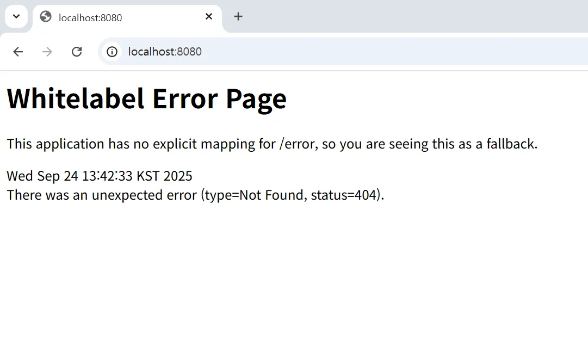Open a new tab with plus button
This screenshot has width=588, height=364.
[x=238, y=16]
